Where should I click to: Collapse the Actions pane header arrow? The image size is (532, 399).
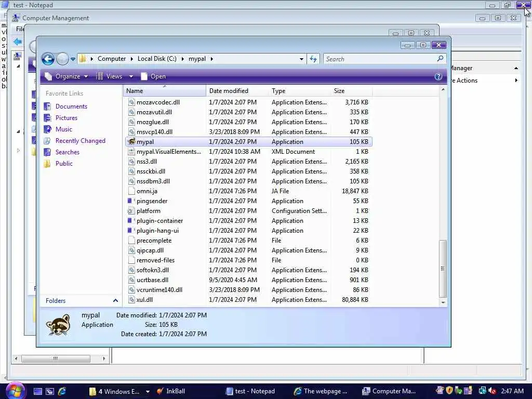[x=516, y=68]
